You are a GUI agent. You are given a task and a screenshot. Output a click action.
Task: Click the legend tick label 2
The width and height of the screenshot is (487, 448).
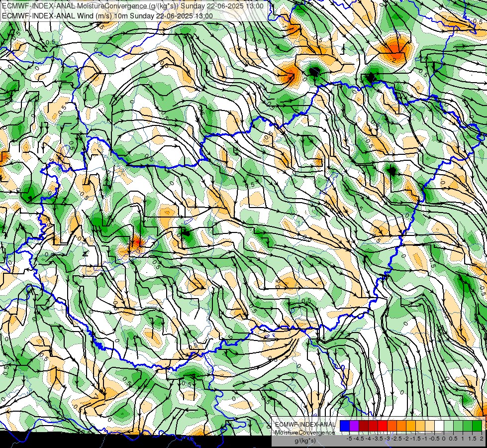pyautogui.click(x=482, y=439)
